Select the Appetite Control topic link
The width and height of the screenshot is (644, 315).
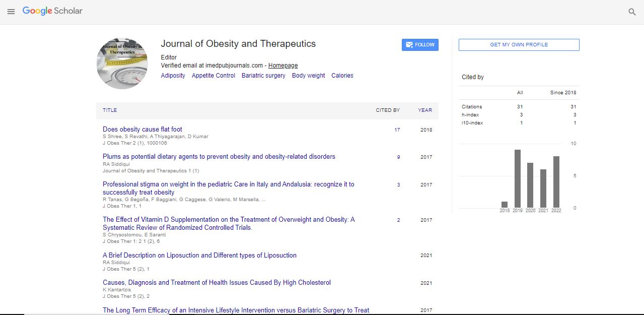click(213, 76)
